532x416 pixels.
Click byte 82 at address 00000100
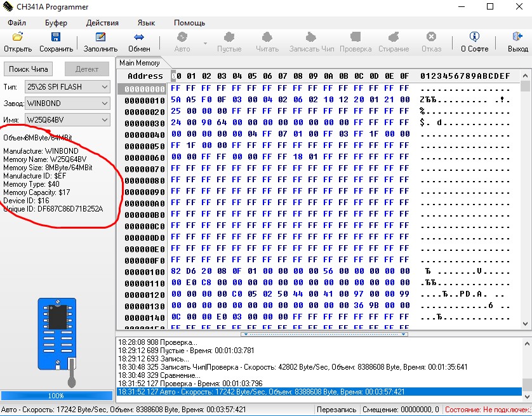tap(176, 271)
